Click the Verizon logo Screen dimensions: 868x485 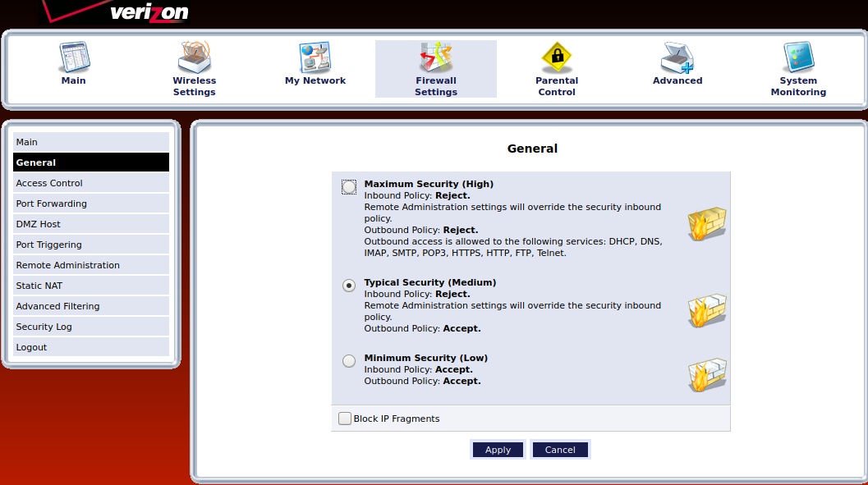click(x=148, y=12)
